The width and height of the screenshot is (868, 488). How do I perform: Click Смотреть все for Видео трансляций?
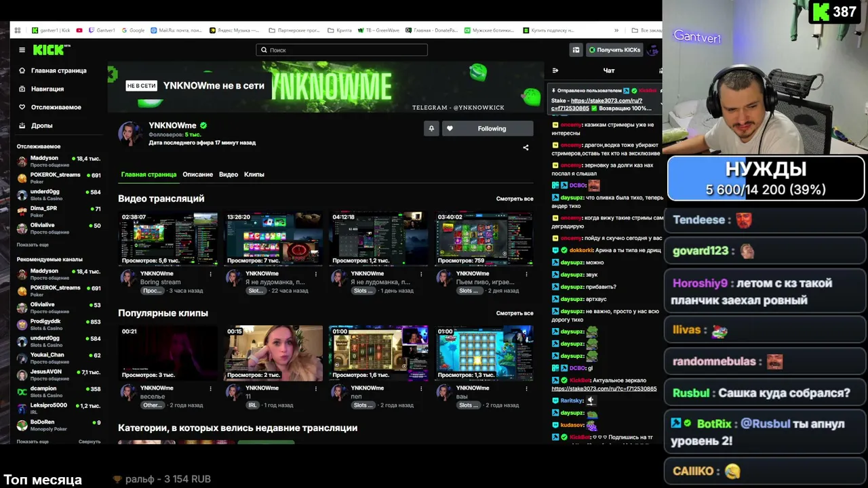point(515,199)
